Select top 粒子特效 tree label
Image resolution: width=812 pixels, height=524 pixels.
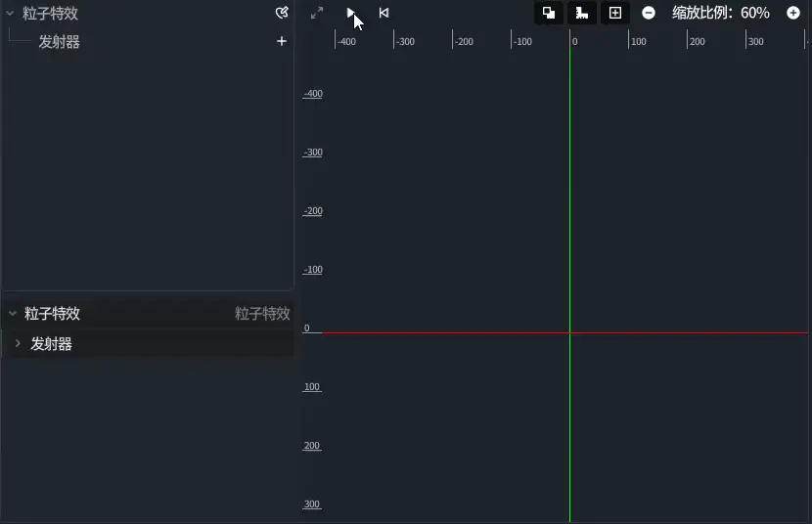(x=50, y=14)
